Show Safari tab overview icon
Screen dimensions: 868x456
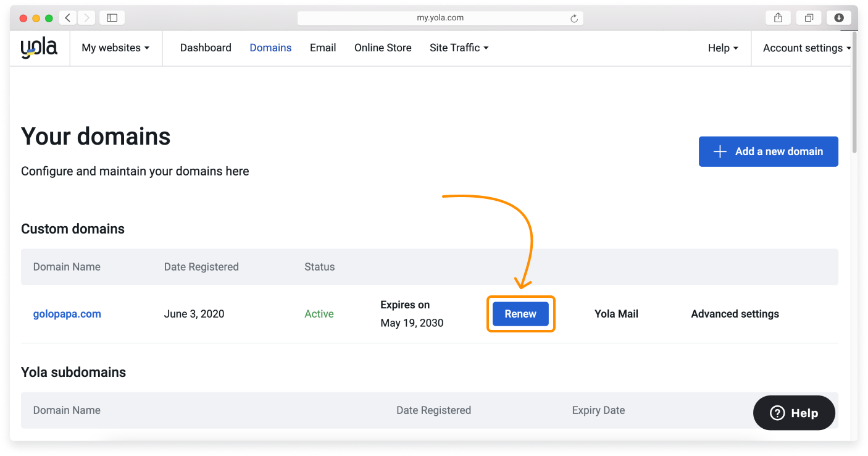pyautogui.click(x=808, y=18)
